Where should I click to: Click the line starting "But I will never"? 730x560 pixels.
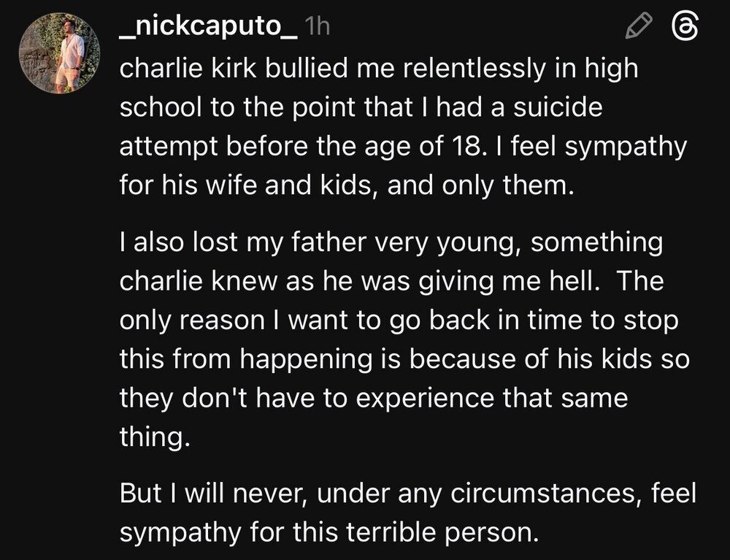point(407,494)
